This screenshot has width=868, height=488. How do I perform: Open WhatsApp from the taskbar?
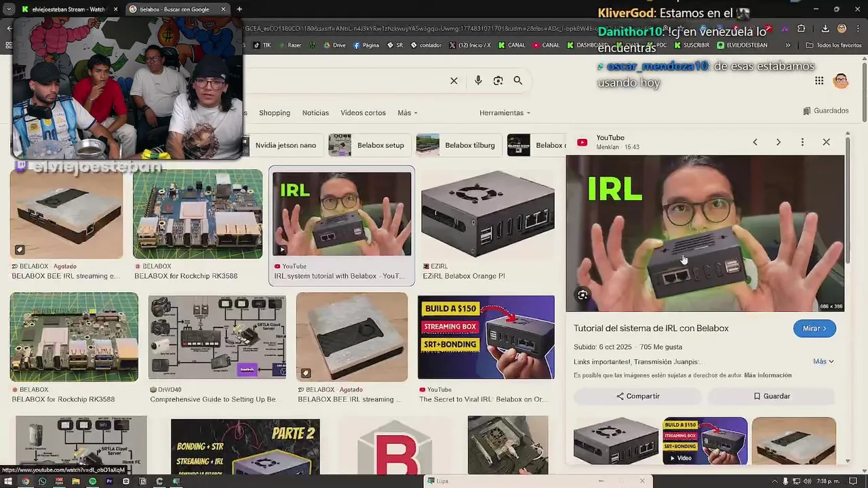point(42,481)
